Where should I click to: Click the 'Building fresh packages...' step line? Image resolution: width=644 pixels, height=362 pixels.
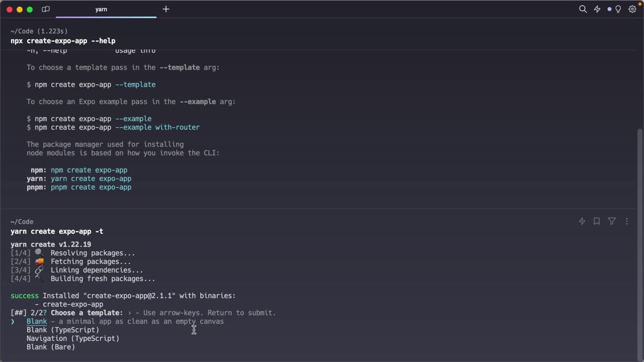tap(83, 279)
